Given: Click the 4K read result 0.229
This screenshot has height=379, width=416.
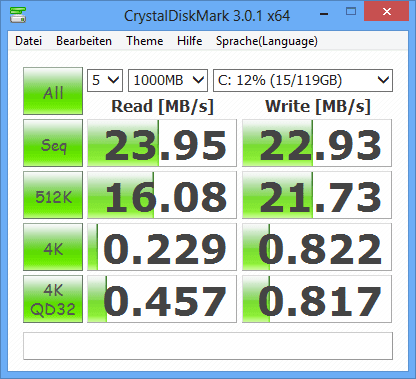Looking at the screenshot, I should click(162, 247).
